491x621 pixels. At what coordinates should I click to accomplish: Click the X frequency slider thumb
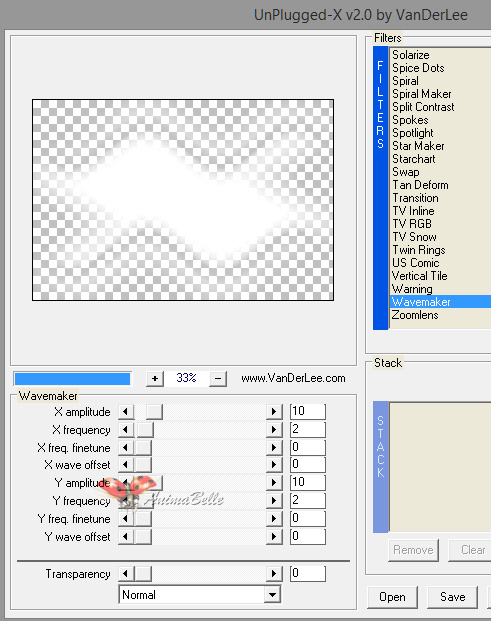[x=145, y=430]
